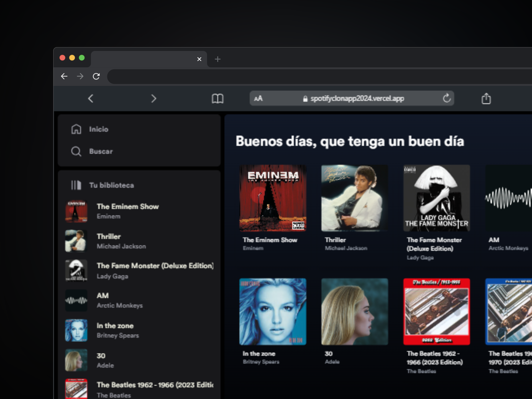Click spotifyclonapp2024.vercel.app address field
Screen dimensions: 532x399
[x=352, y=98]
